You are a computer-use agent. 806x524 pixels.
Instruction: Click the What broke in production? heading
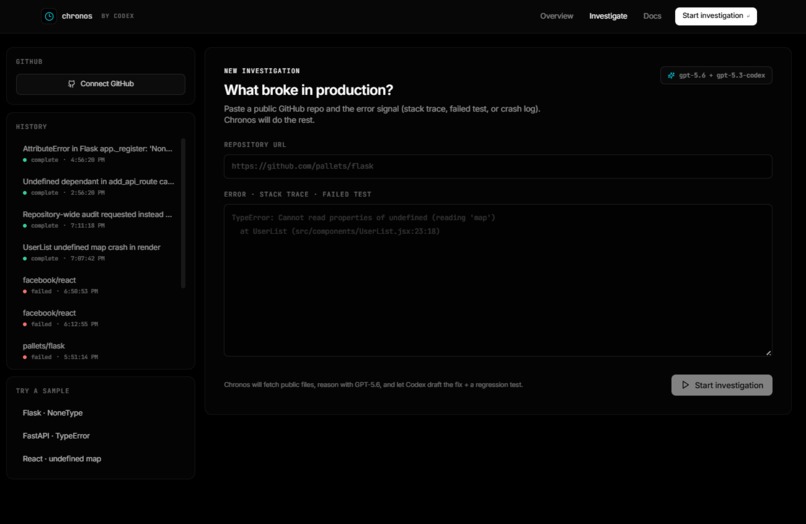[308, 90]
